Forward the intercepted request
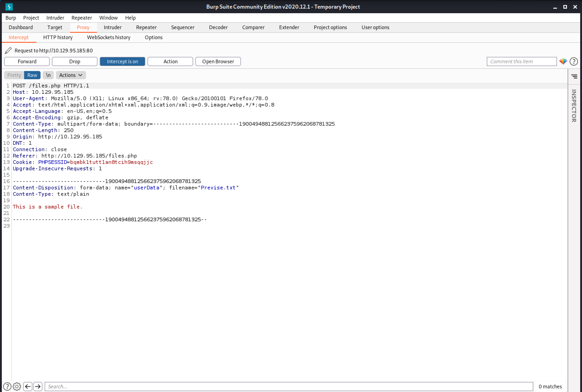This screenshot has width=582, height=392. [27, 61]
